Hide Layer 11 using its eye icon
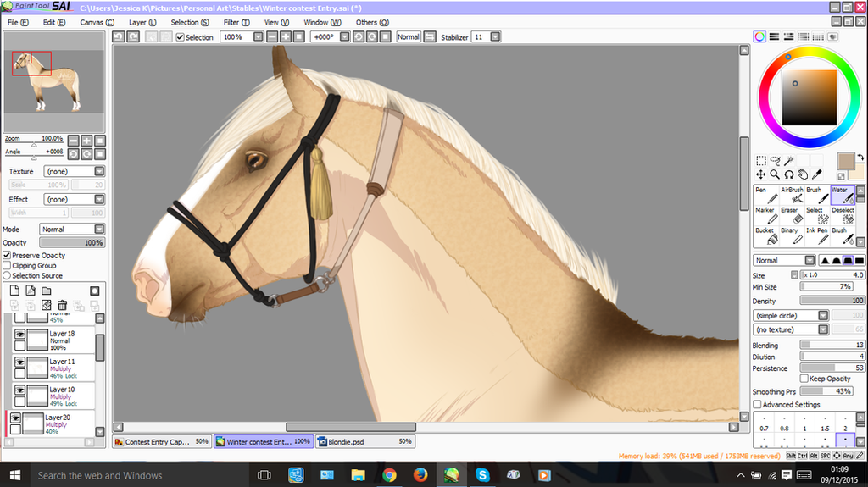The height and width of the screenshot is (487, 868). click(20, 362)
